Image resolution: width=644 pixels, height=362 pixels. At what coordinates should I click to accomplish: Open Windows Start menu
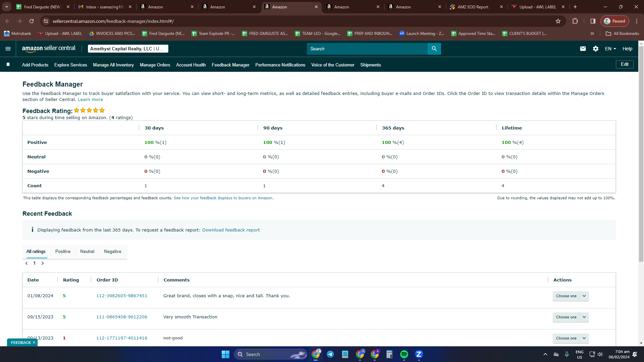(225, 354)
